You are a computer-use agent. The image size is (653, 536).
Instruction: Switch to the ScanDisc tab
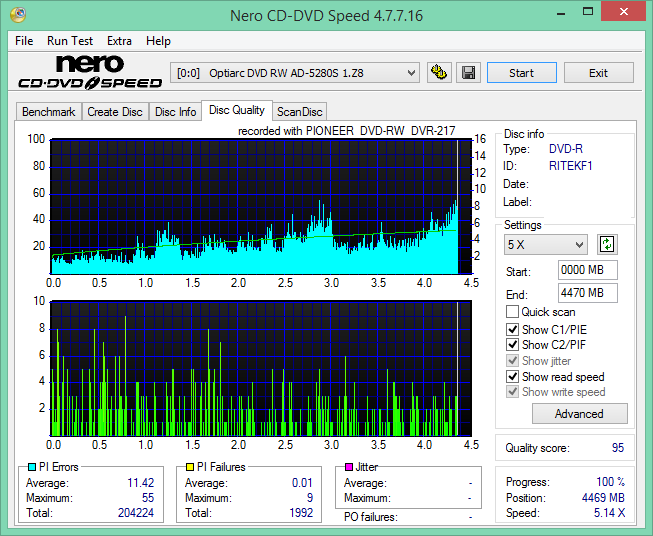click(299, 112)
